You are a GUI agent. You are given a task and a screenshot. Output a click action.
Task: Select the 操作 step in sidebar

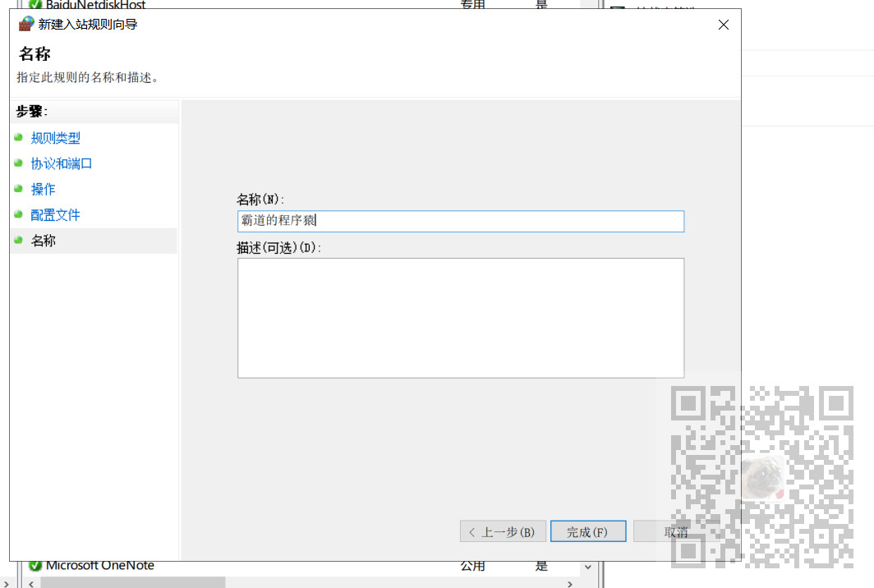[x=43, y=189]
